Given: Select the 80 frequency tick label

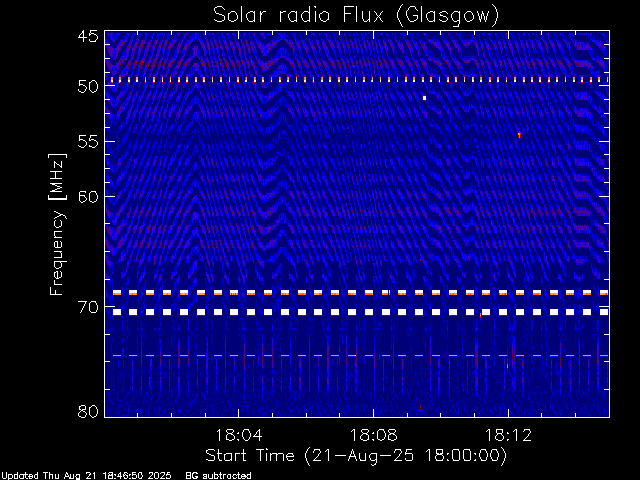Looking at the screenshot, I should tap(88, 411).
